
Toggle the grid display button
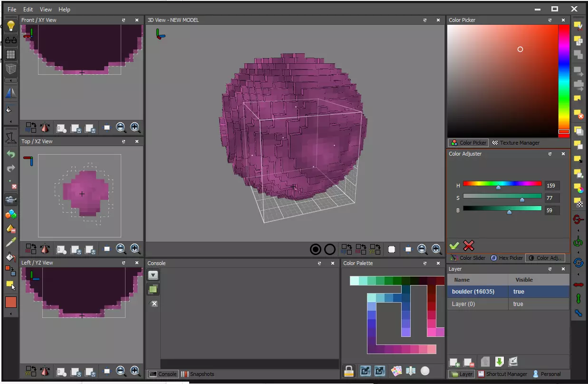[x=10, y=55]
